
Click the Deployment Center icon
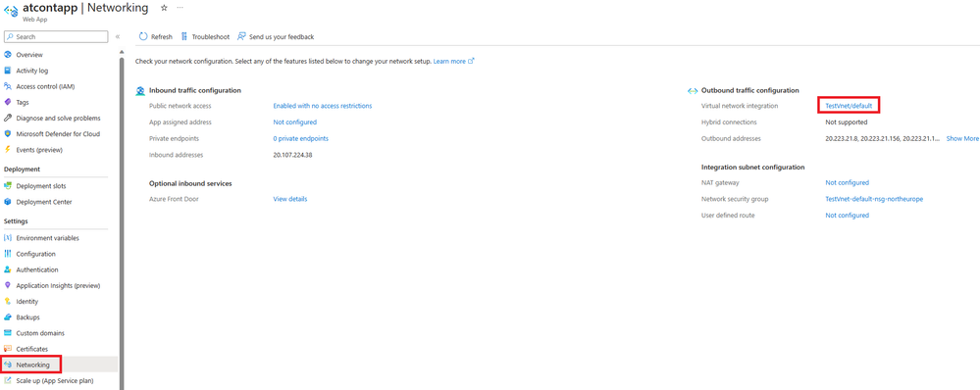coord(8,202)
